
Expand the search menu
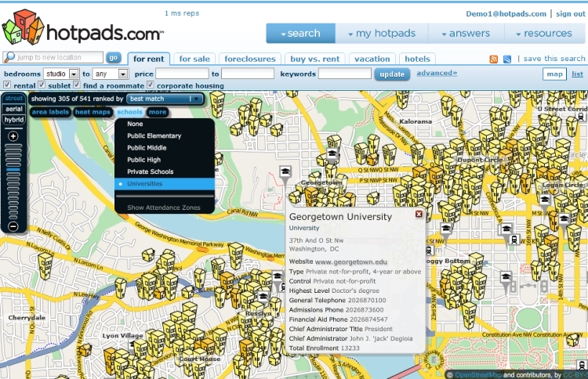301,34
